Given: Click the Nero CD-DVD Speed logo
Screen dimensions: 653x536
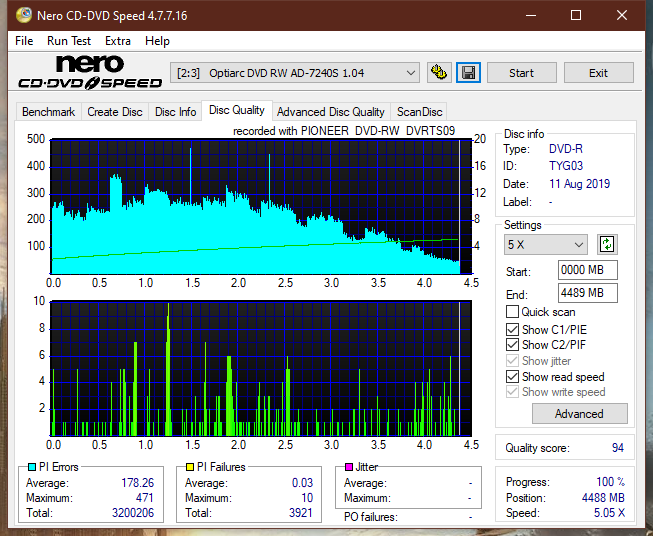Looking at the screenshot, I should click(x=90, y=73).
